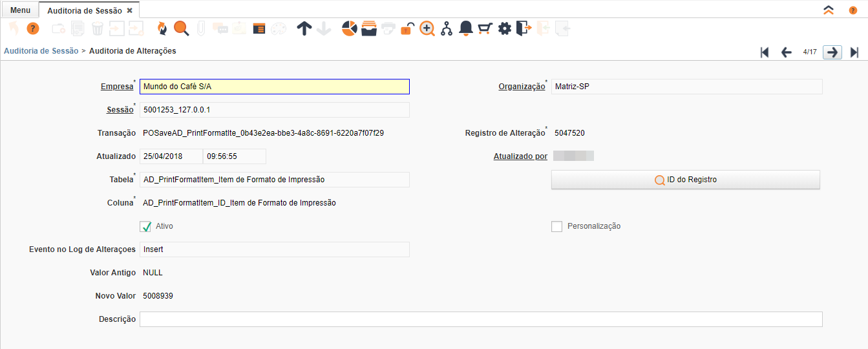
Task: Click the Evento no Log field Insert
Action: click(275, 249)
